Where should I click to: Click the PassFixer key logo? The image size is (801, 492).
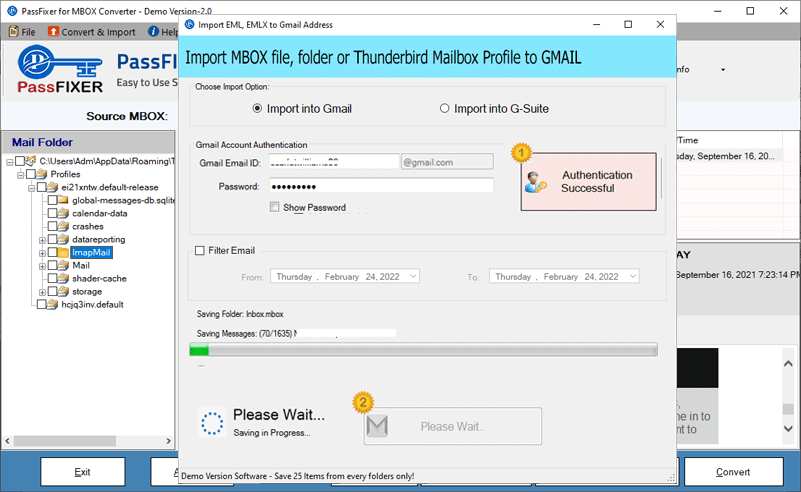pos(60,69)
